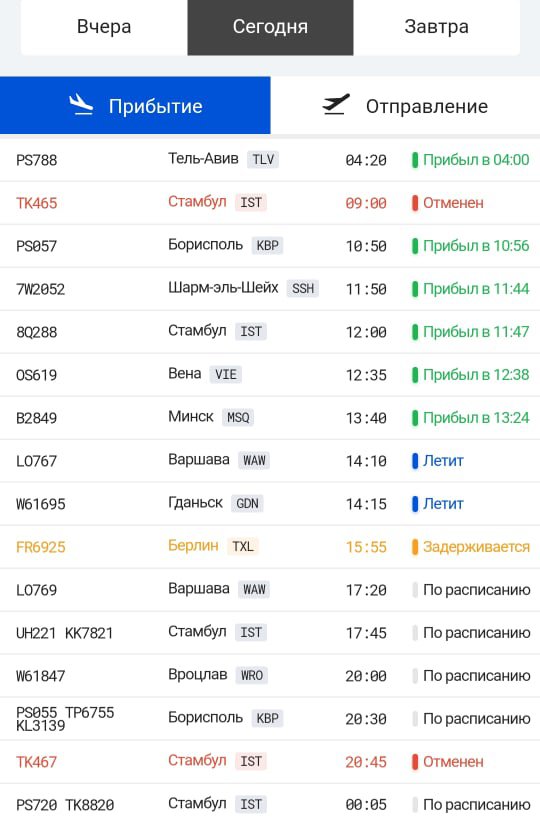Switch to the Завтра tab

pyautogui.click(x=436, y=27)
